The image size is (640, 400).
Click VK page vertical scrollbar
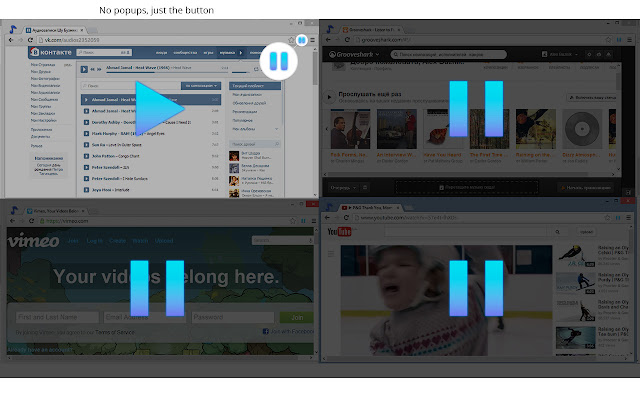click(x=315, y=67)
